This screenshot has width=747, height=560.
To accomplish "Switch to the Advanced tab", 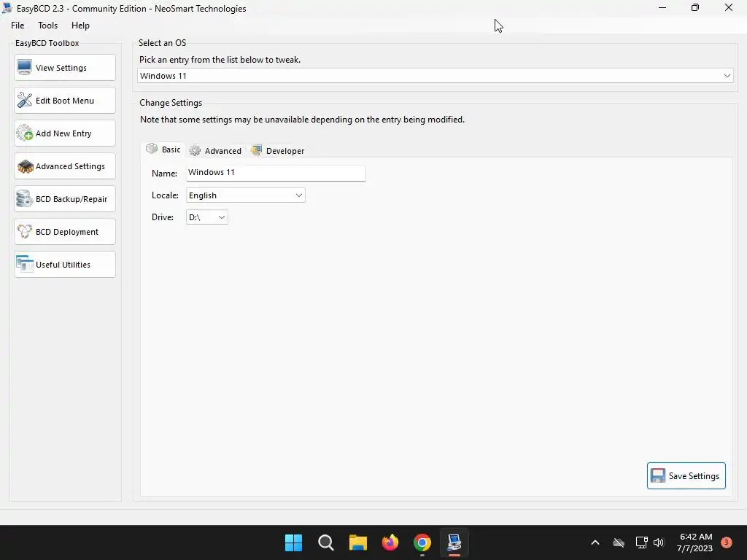I will [x=216, y=150].
